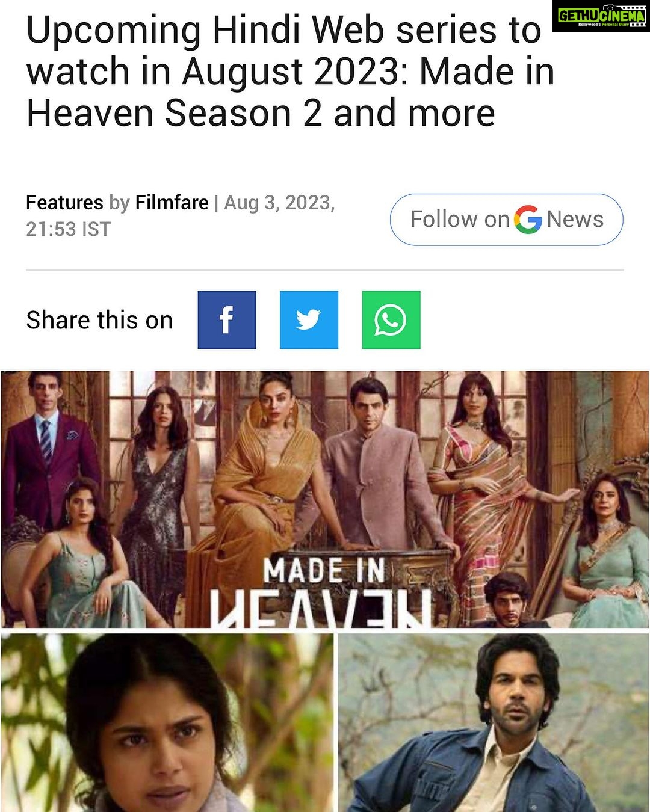Open the Made in Heaven poster image

325,499
